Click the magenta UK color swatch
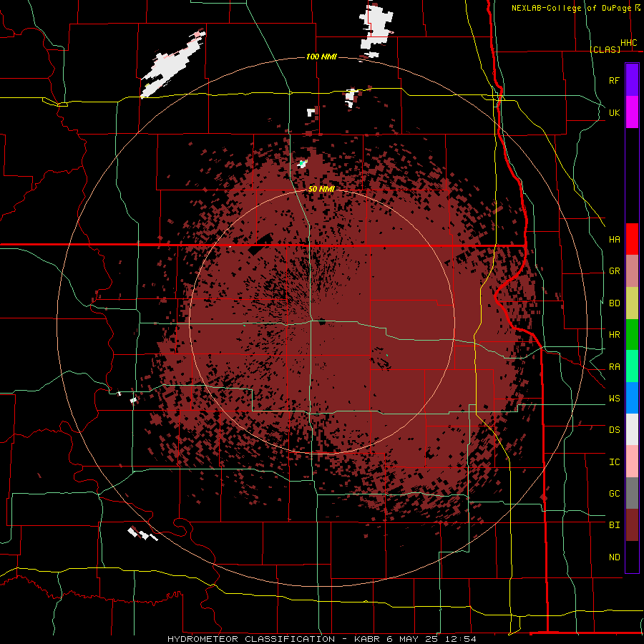Screen dimensions: 644x644 click(x=632, y=112)
